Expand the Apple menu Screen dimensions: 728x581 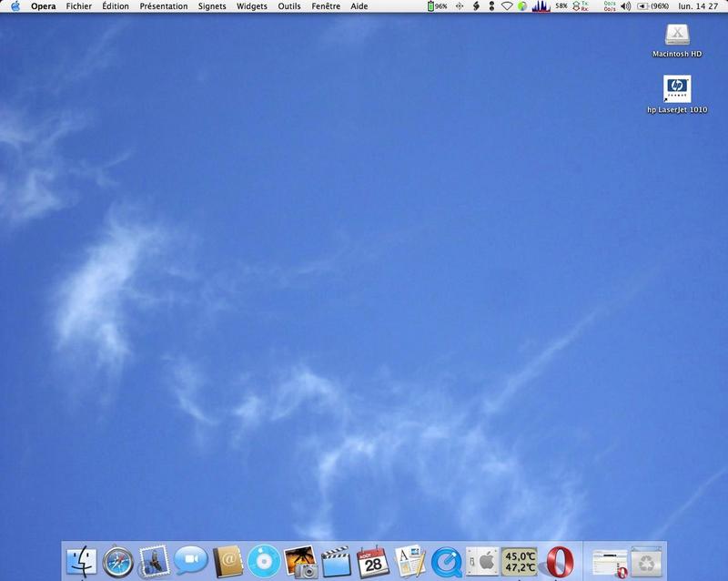click(x=15, y=6)
